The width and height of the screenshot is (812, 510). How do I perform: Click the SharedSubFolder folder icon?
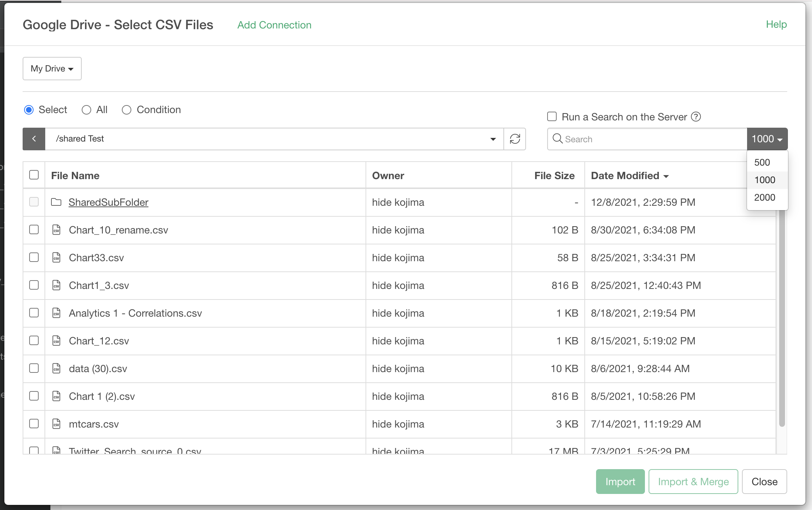click(x=56, y=202)
